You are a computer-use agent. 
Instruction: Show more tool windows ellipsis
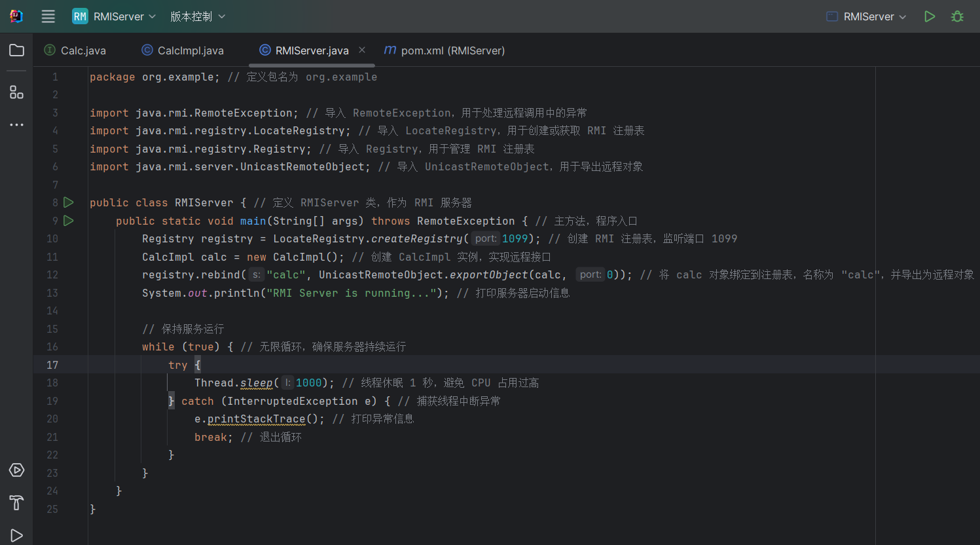pyautogui.click(x=16, y=124)
